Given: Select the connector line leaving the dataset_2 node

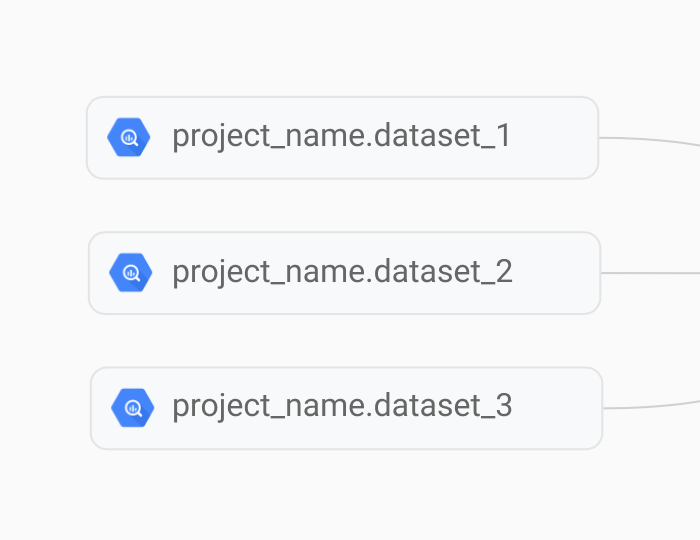Looking at the screenshot, I should tap(650, 273).
